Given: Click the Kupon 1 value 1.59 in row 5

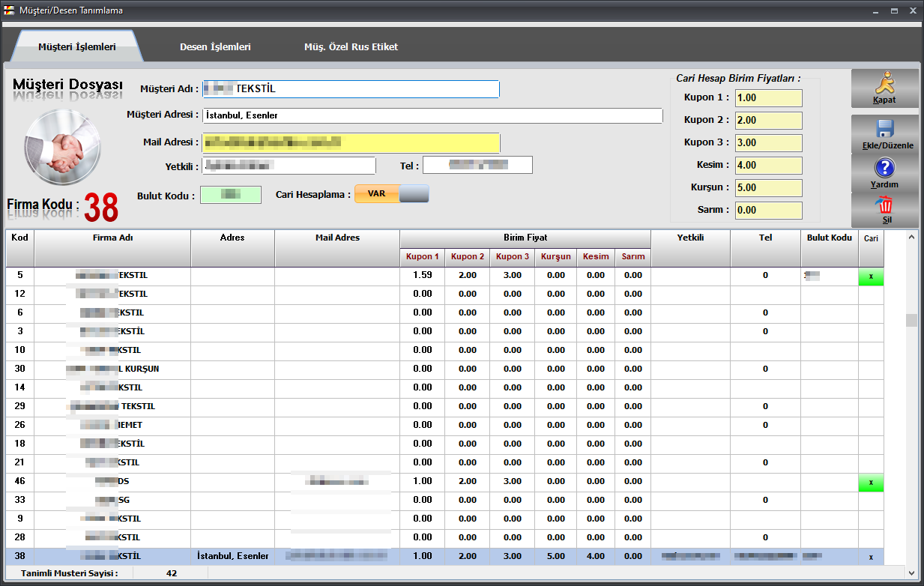Looking at the screenshot, I should click(x=423, y=276).
